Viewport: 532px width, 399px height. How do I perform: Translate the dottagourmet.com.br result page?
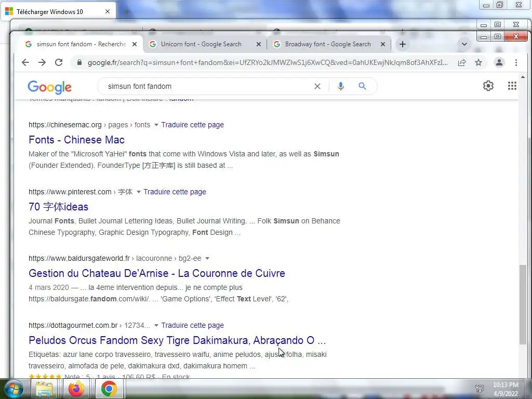(x=192, y=325)
